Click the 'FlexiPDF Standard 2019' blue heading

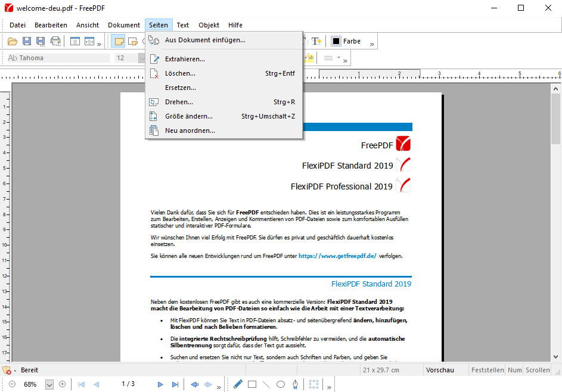click(371, 284)
